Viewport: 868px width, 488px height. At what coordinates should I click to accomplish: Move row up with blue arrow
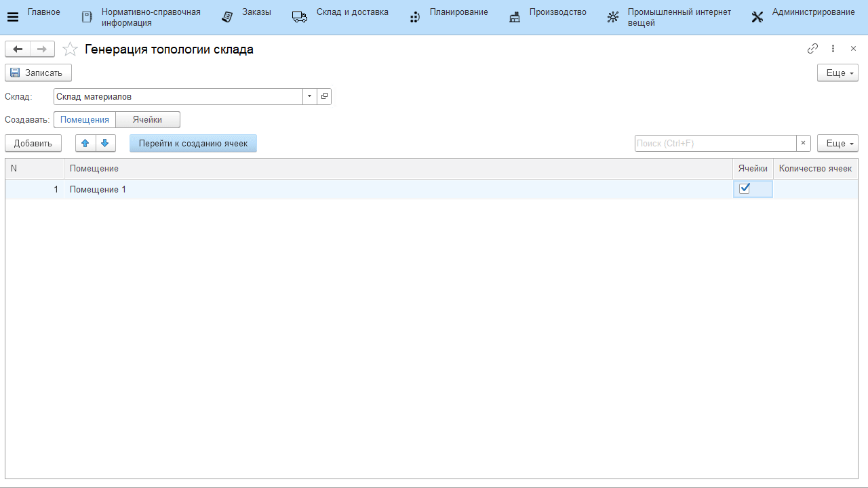tap(85, 143)
